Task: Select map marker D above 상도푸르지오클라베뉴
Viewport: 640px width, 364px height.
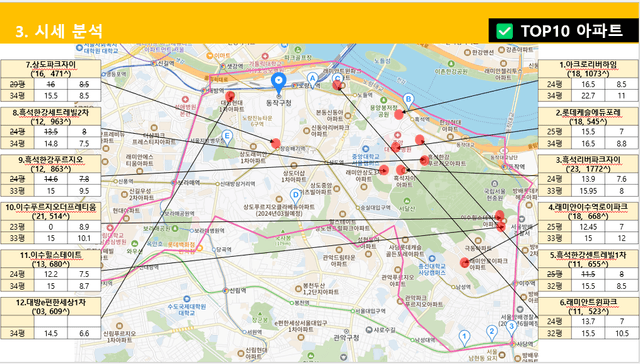Action: tap(296, 196)
